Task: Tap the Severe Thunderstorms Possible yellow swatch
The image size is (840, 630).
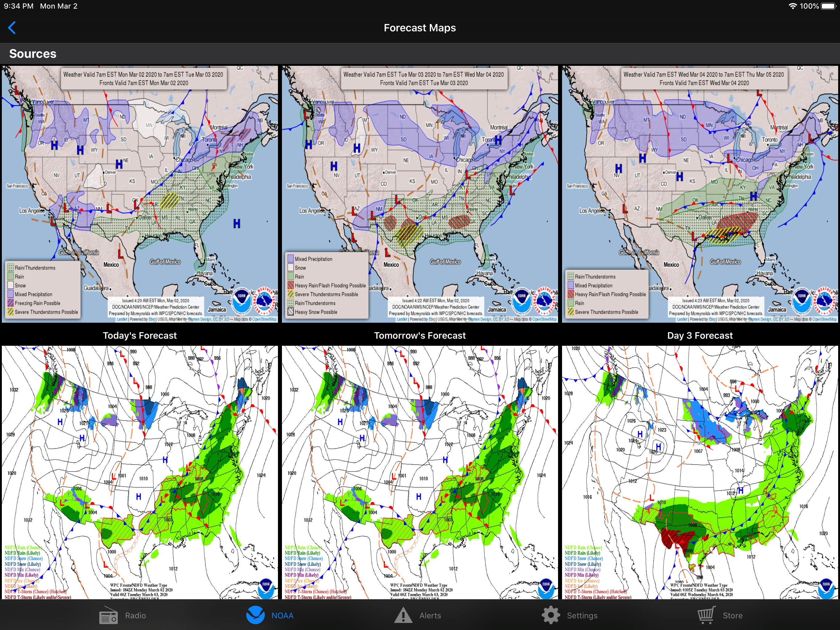Action: (11, 312)
